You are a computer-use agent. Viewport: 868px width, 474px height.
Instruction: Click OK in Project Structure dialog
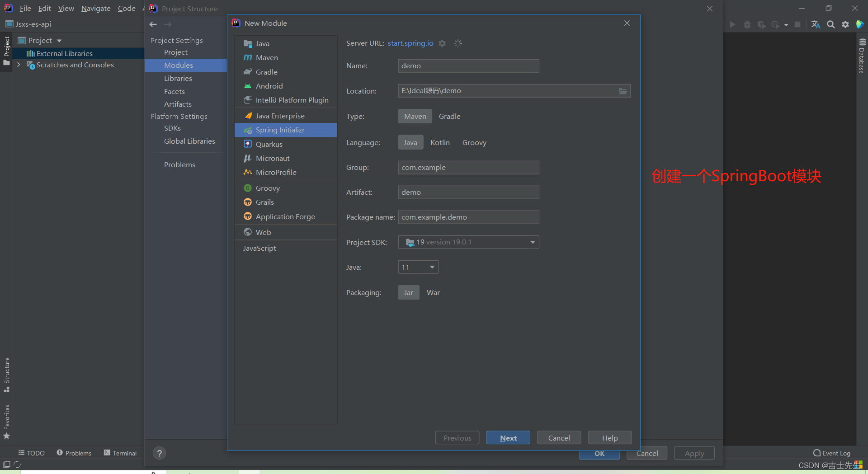(x=599, y=453)
